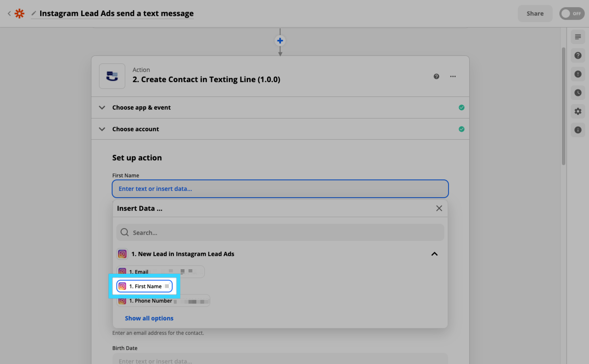Expand the Choose account section
Viewport: 589px width, 364px height.
point(280,129)
